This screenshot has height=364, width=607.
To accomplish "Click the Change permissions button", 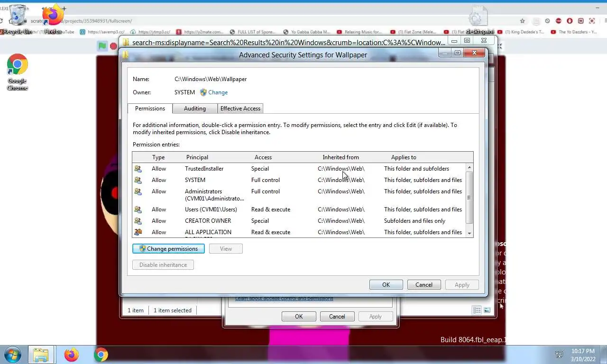I will pyautogui.click(x=168, y=249).
